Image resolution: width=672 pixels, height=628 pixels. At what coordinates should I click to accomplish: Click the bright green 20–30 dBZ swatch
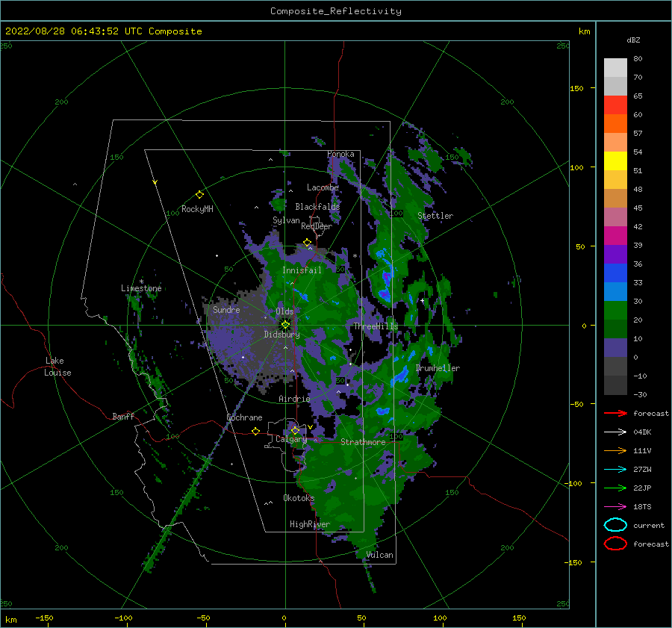615,311
